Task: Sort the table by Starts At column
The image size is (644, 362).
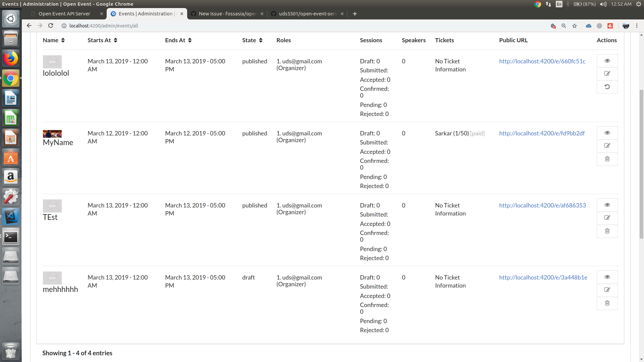Action: click(x=102, y=40)
